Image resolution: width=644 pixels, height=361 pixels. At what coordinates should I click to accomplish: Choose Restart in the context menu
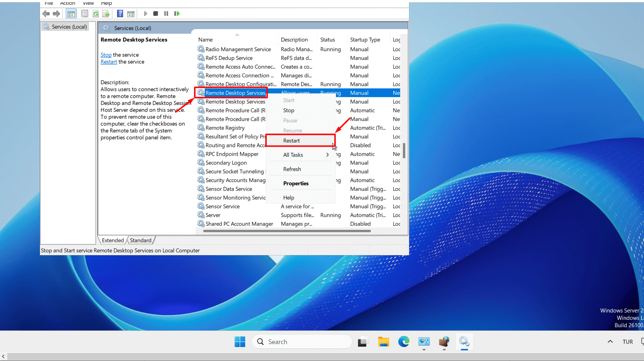pos(292,141)
